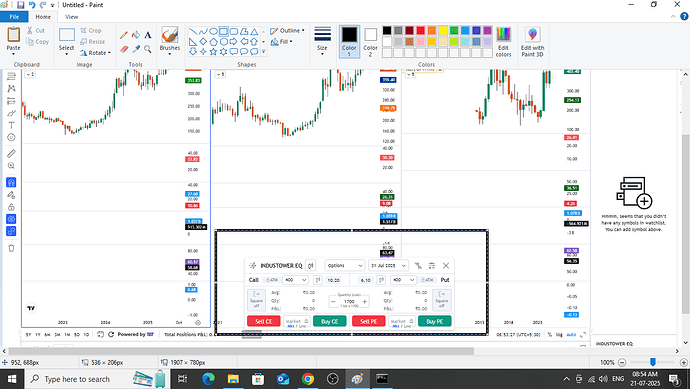Pick the red color swatch
The width and height of the screenshot is (690, 389).
coord(421,30)
